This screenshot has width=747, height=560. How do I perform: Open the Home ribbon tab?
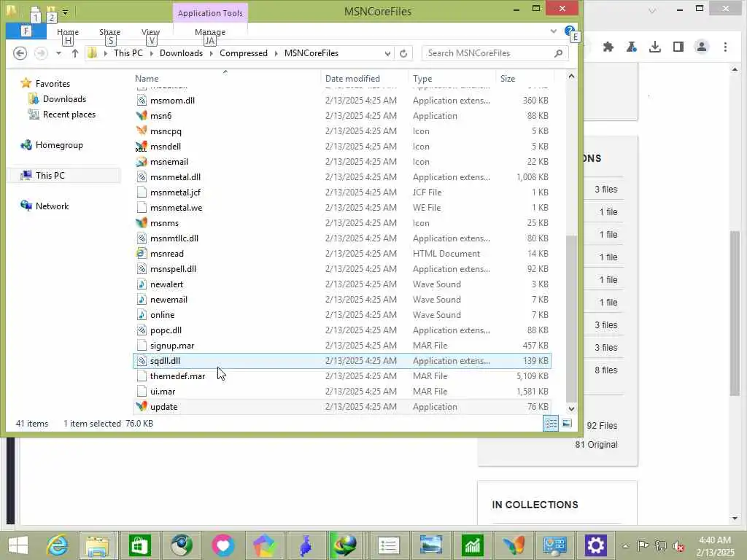tap(68, 32)
